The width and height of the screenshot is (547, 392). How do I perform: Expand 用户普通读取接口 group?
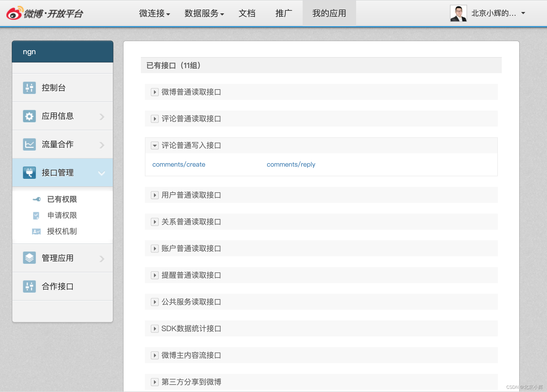pyautogui.click(x=155, y=195)
